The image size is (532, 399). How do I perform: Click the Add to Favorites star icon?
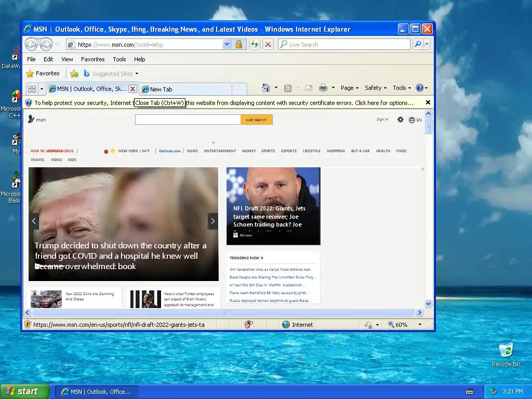[74, 74]
